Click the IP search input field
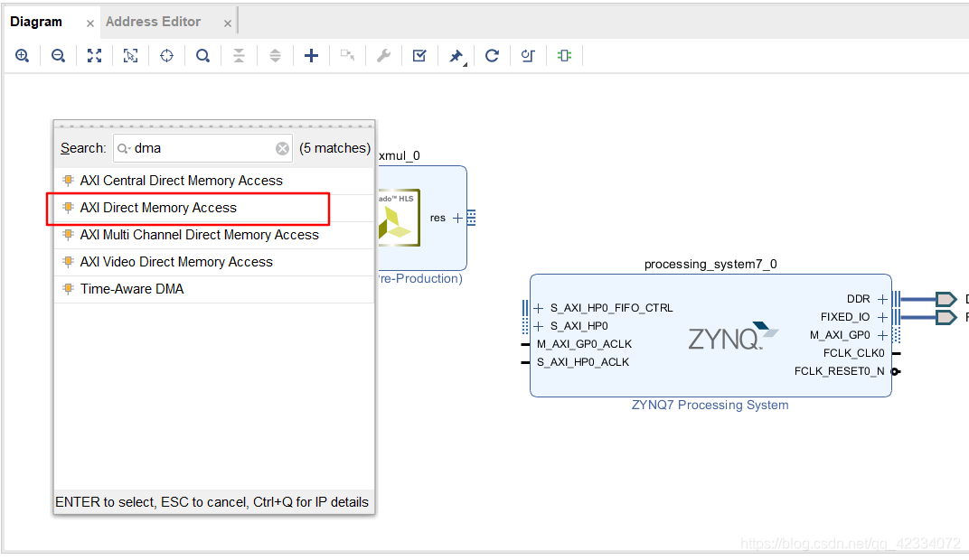 coord(202,148)
